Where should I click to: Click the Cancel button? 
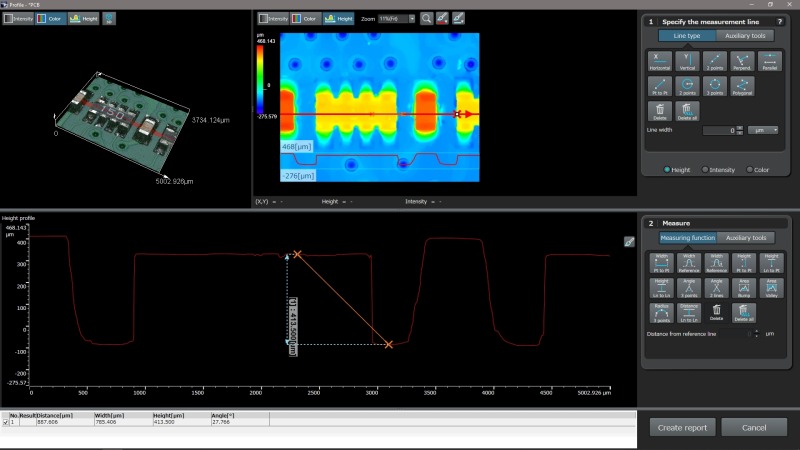click(x=754, y=428)
